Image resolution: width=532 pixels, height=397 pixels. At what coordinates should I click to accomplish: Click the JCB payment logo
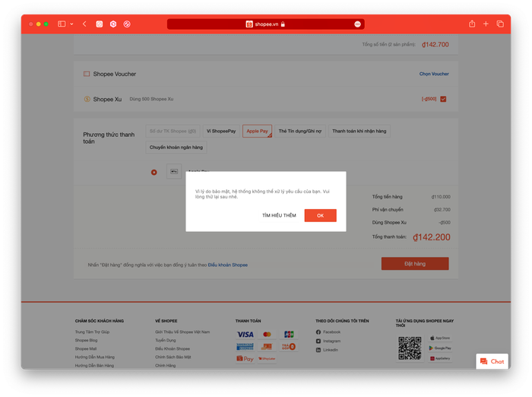(289, 335)
